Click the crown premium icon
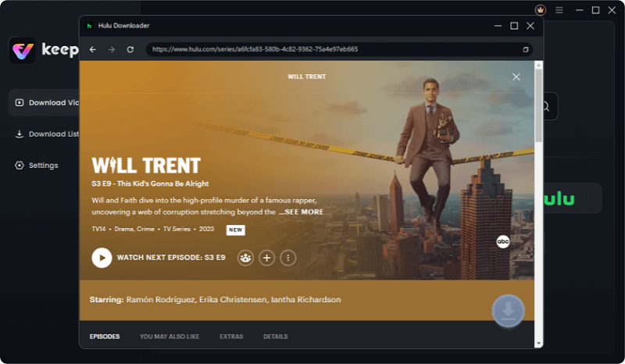 pyautogui.click(x=540, y=10)
